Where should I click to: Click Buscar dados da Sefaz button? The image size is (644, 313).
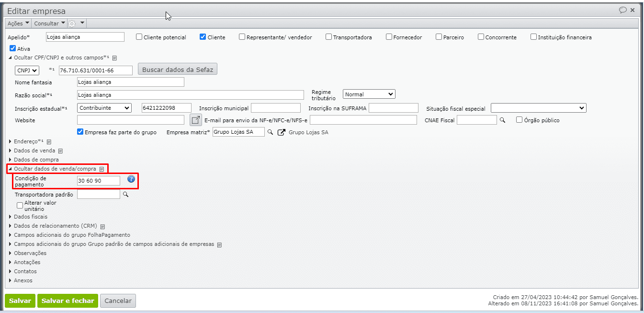click(178, 70)
